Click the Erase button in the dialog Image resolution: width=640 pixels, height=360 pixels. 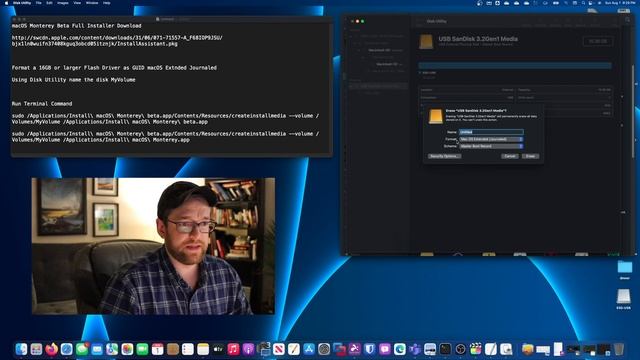click(x=530, y=156)
